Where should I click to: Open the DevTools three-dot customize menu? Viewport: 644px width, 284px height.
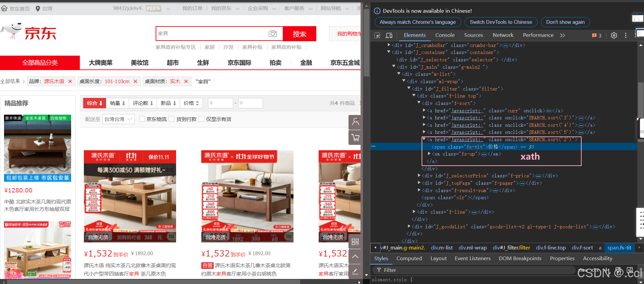(x=626, y=35)
